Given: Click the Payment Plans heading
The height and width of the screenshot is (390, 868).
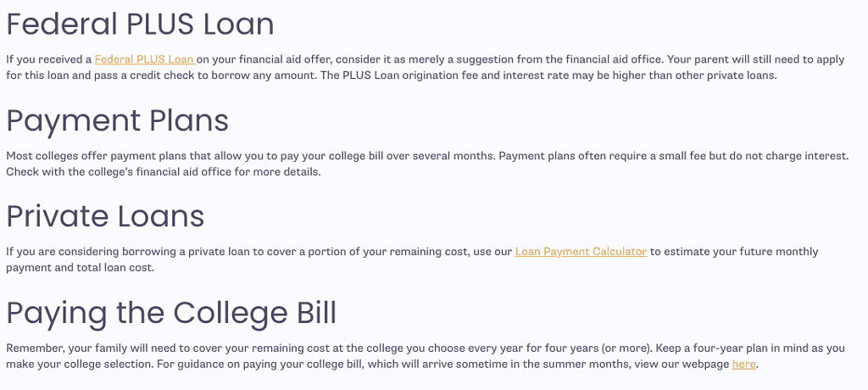Looking at the screenshot, I should click(117, 120).
